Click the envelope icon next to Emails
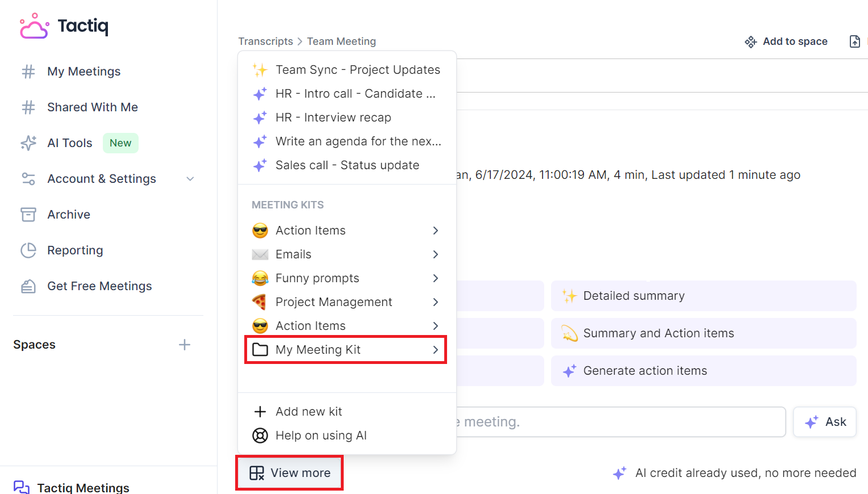The height and width of the screenshot is (494, 868). coord(260,254)
